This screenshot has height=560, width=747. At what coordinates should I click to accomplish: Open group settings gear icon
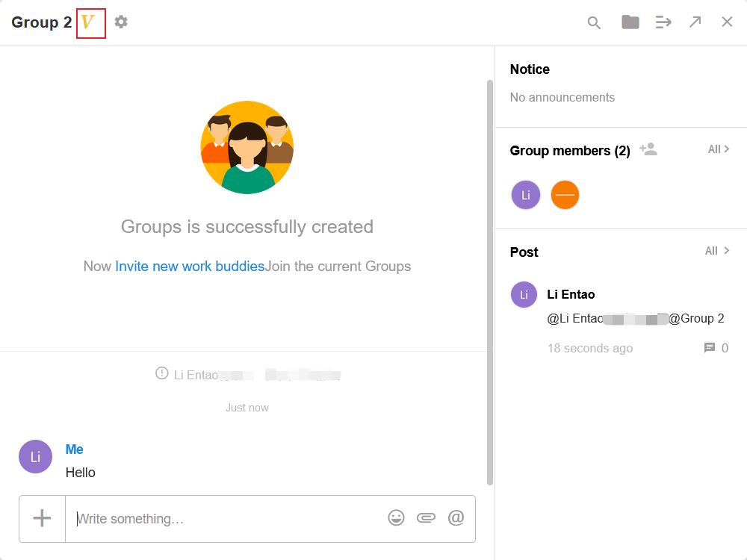coord(121,22)
